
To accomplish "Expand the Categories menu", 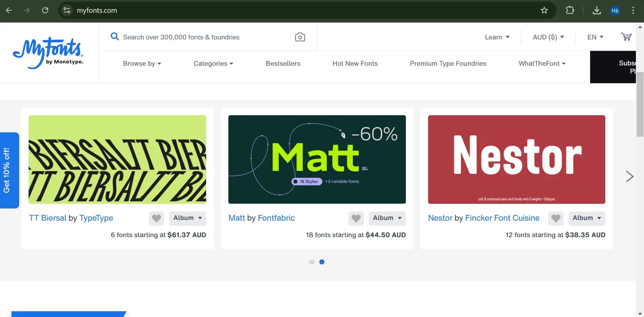I will tap(214, 63).
